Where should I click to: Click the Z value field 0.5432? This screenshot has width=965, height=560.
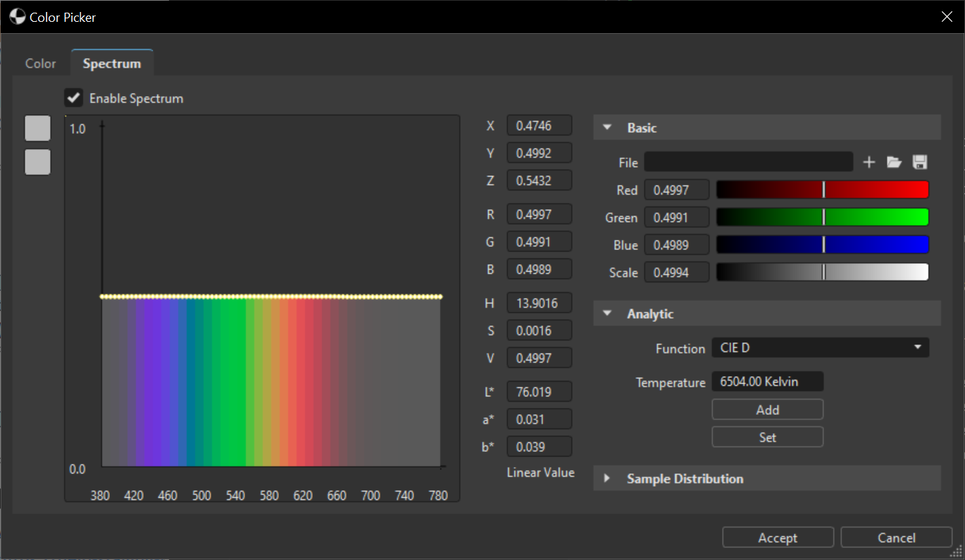click(x=540, y=180)
